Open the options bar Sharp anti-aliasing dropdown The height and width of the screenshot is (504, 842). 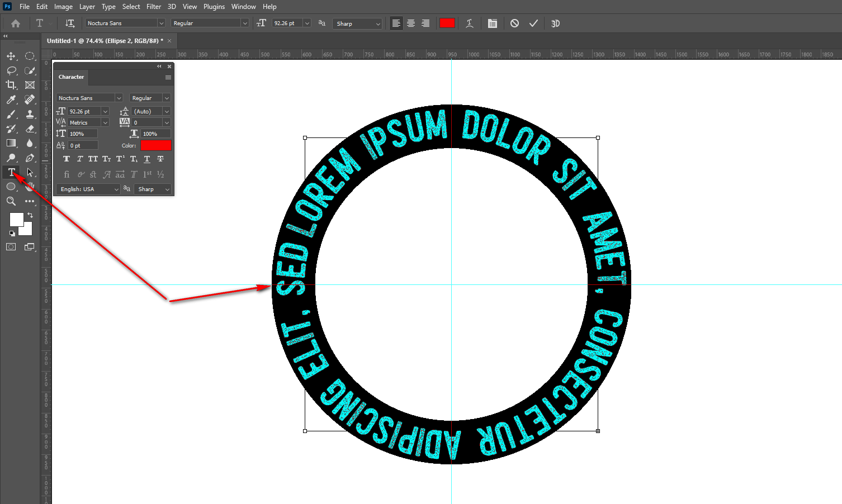(x=357, y=23)
